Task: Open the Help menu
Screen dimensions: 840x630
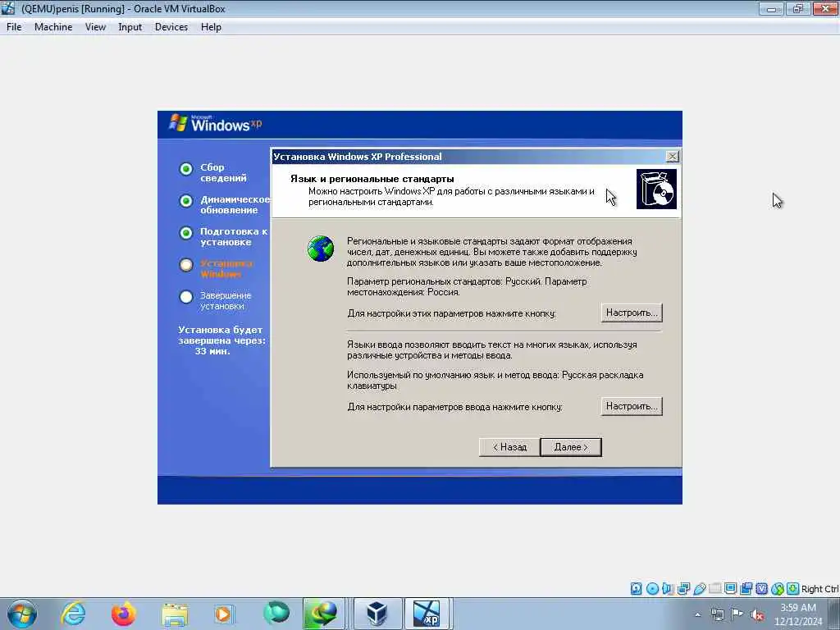Action: 211,27
